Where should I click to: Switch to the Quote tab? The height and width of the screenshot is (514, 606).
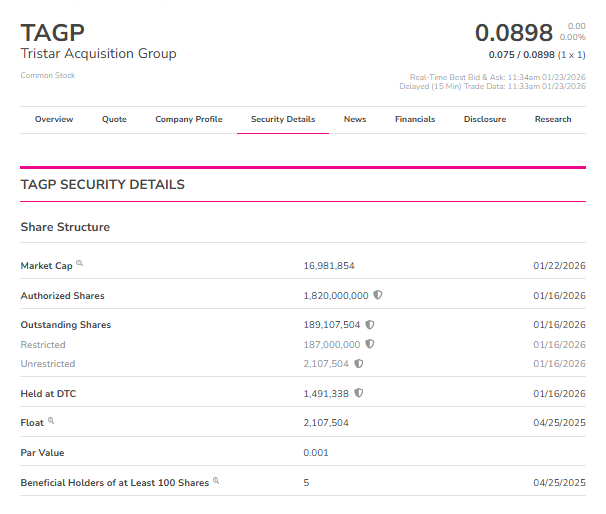(114, 119)
